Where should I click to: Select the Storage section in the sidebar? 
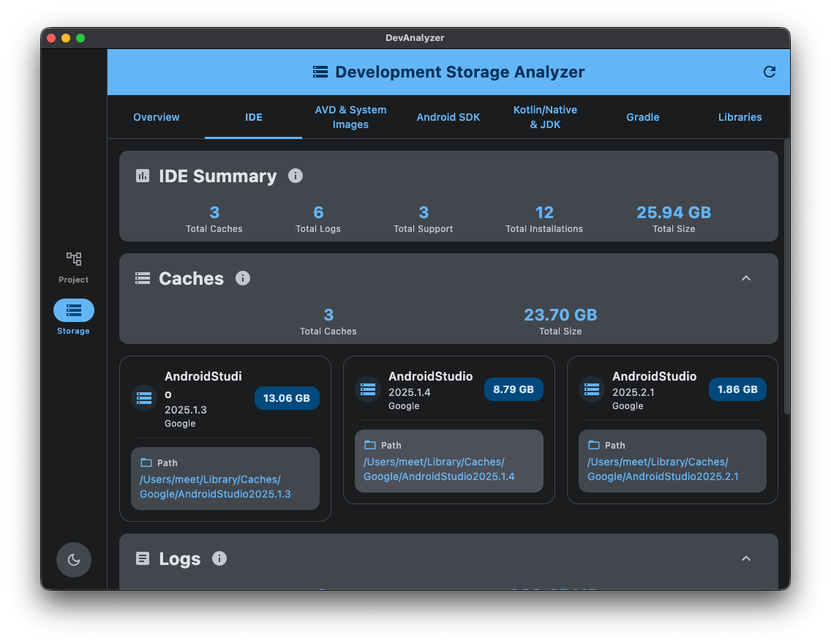coord(74,318)
